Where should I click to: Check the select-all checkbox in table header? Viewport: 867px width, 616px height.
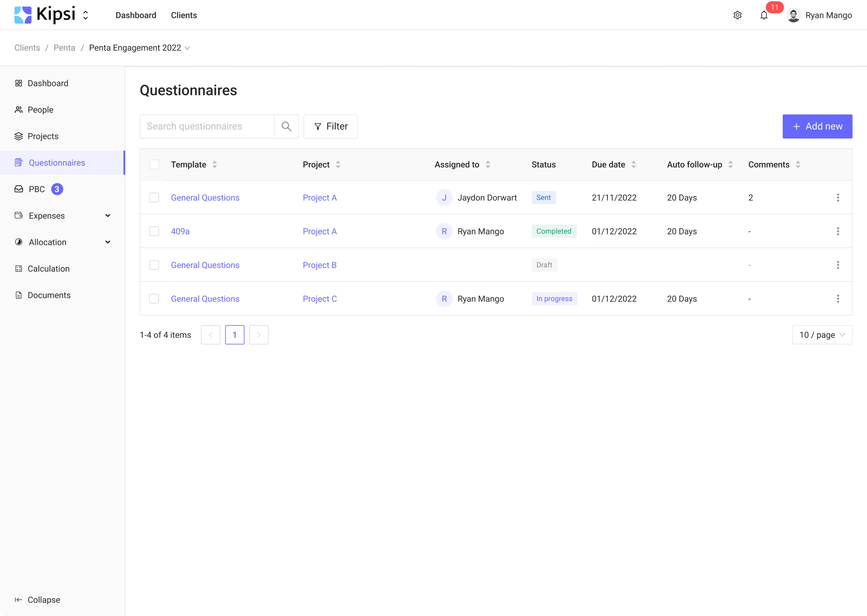pos(154,164)
